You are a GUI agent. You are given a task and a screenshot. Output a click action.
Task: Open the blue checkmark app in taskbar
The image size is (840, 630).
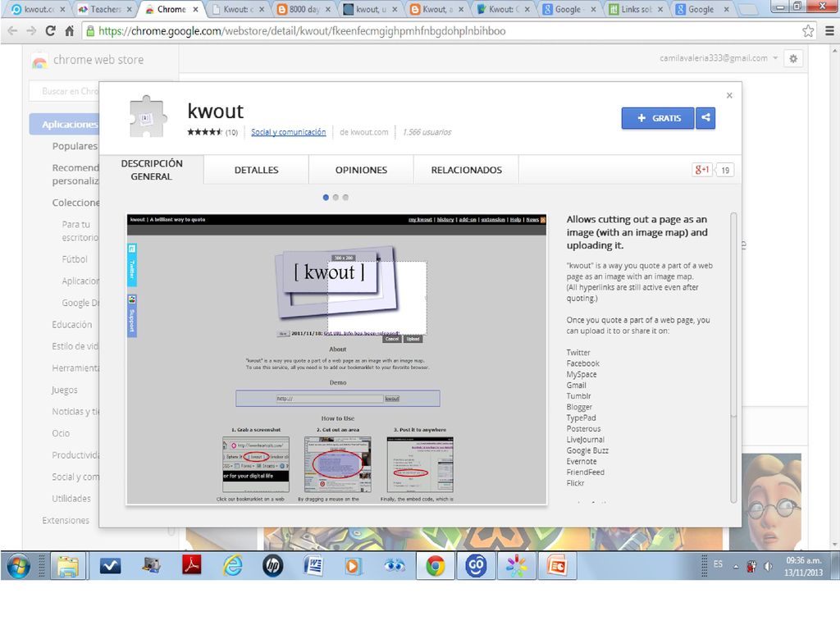pos(111,566)
